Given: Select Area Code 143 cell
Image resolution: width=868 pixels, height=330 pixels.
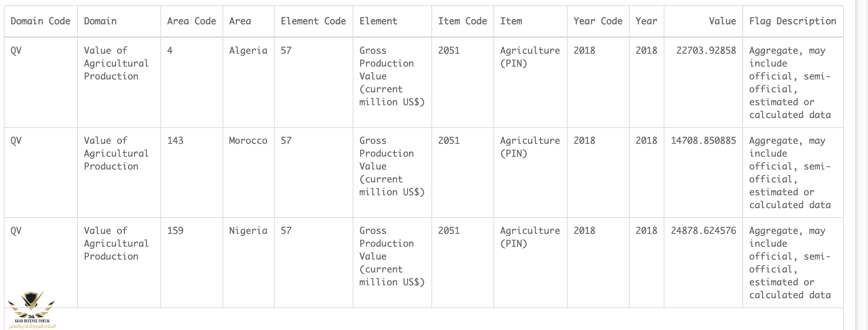Looking at the screenshot, I should point(175,141).
